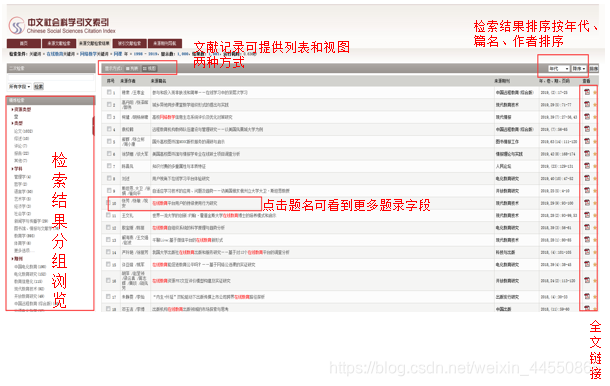Screen dimensions: 610x386
Task: Switch display mode to 视图
Action: click(150, 68)
